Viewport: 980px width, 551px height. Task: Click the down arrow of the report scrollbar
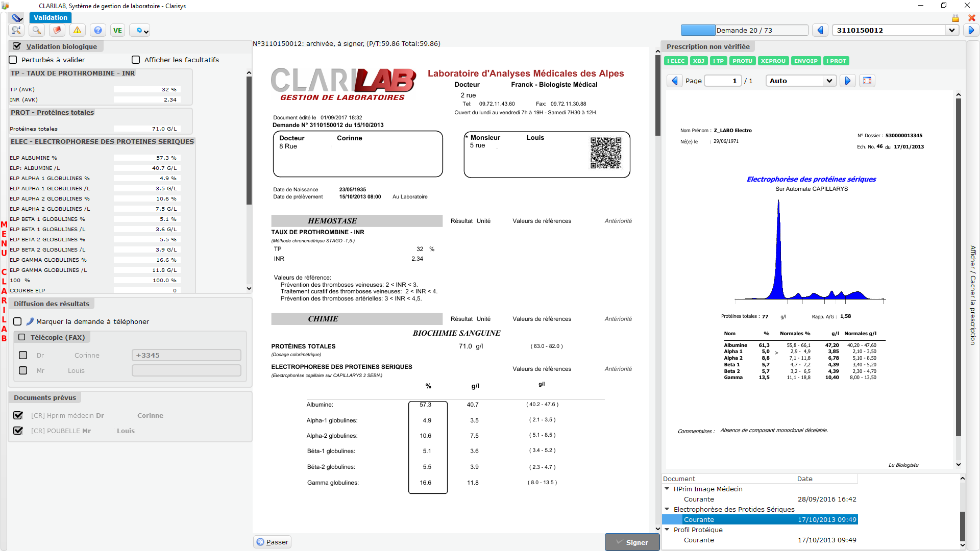point(657,530)
